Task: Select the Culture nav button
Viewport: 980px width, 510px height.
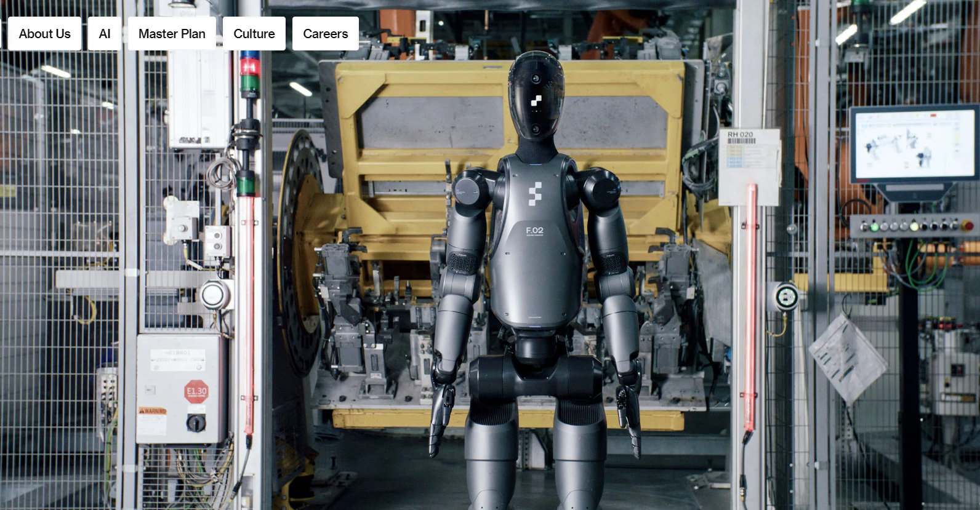Action: pyautogui.click(x=254, y=34)
